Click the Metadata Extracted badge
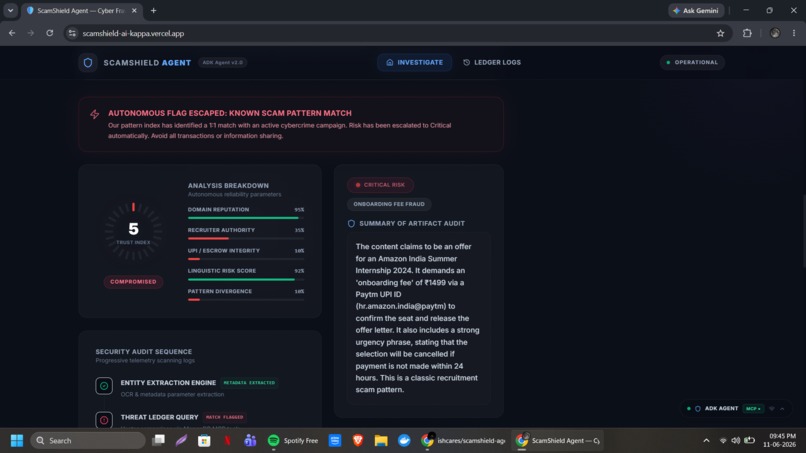806x453 pixels. coord(249,383)
